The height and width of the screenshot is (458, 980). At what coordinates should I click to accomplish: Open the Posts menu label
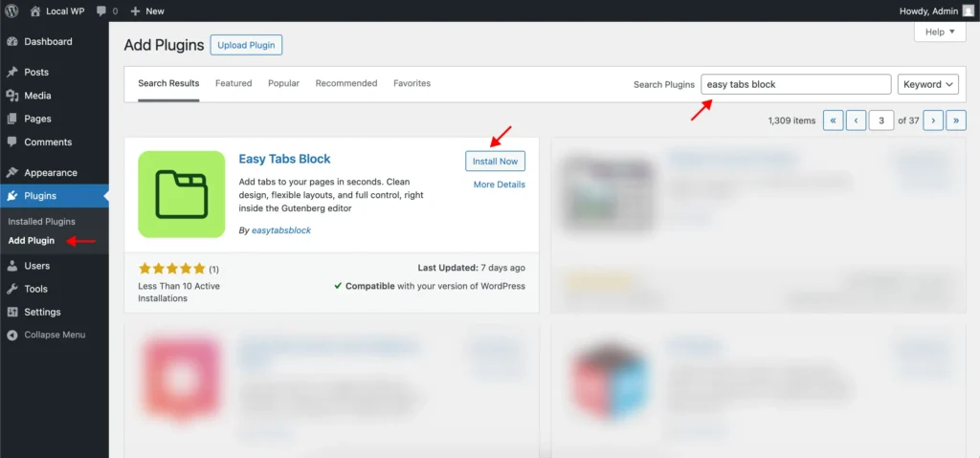pyautogui.click(x=36, y=73)
